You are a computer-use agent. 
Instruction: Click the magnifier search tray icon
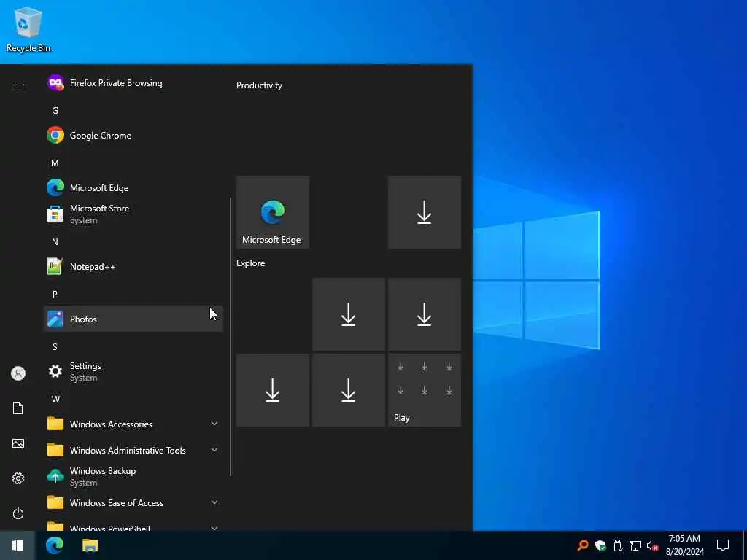[582, 545]
